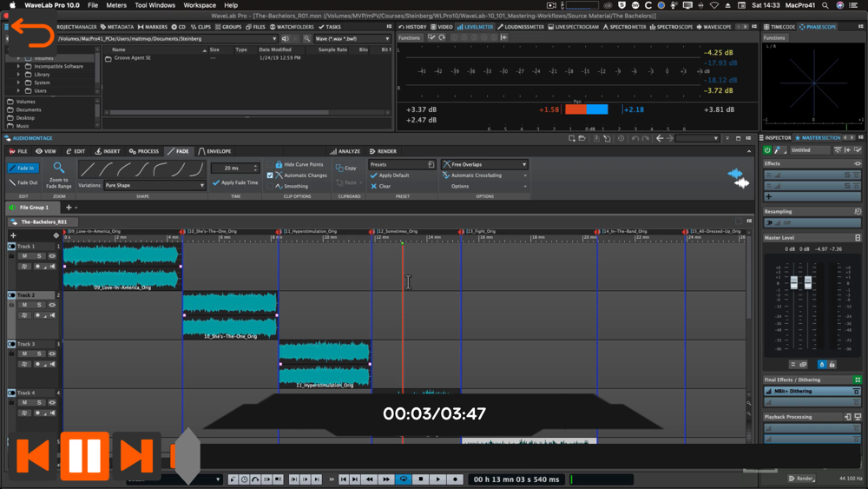The image size is (868, 489).
Task: Move the left Master Level fader
Action: [794, 282]
